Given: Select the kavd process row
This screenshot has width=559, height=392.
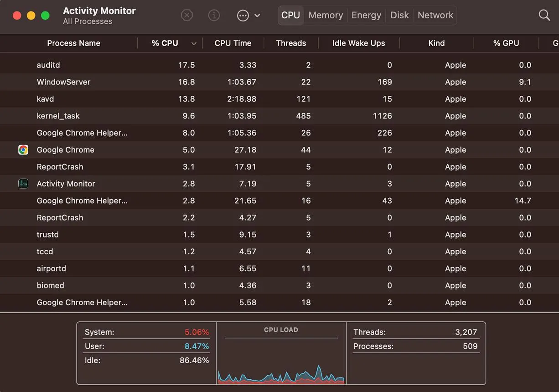Looking at the screenshot, I should pyautogui.click(x=279, y=99).
